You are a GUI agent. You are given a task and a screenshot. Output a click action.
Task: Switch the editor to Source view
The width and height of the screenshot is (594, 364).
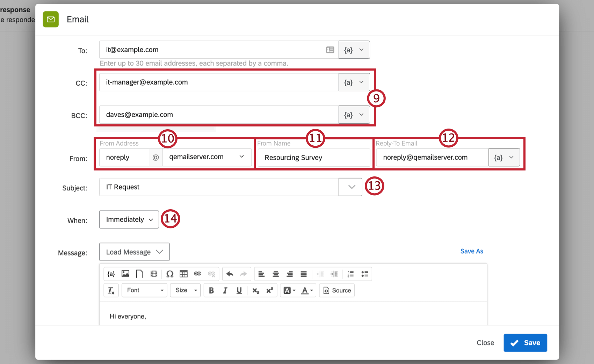(336, 290)
